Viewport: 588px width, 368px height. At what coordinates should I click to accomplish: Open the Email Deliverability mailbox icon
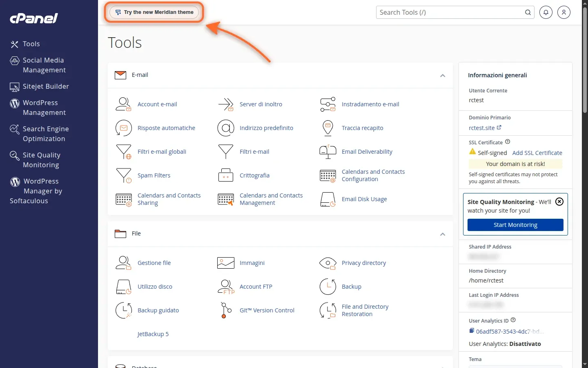(328, 152)
